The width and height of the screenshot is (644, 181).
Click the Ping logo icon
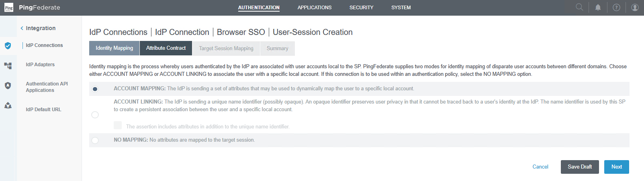[x=9, y=8]
